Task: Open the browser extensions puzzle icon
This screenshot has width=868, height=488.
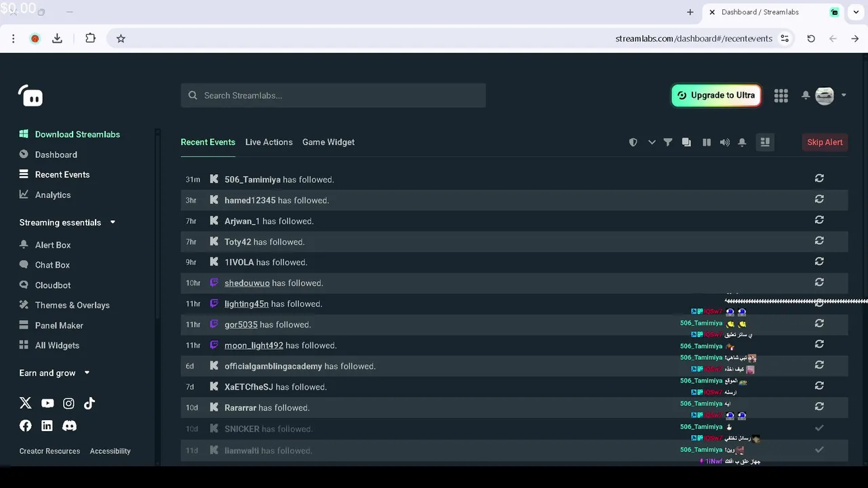Action: [x=90, y=39]
